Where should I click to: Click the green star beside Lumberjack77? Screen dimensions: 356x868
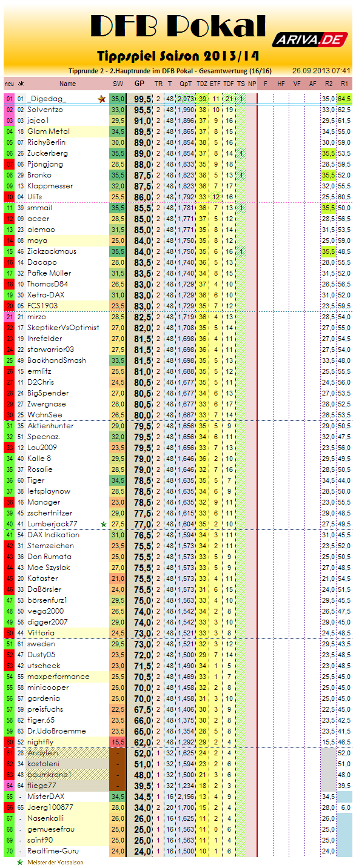103,523
